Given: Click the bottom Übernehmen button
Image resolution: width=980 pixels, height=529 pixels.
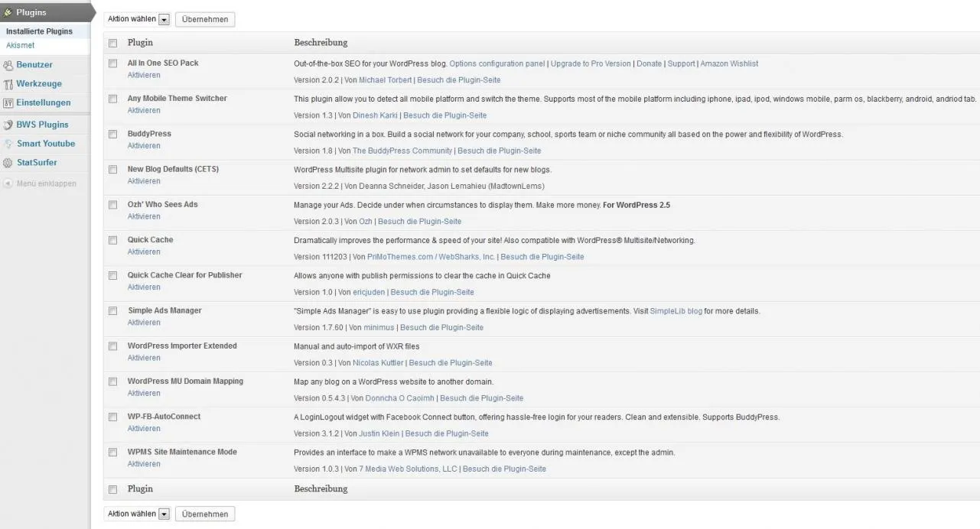Looking at the screenshot, I should [x=205, y=514].
